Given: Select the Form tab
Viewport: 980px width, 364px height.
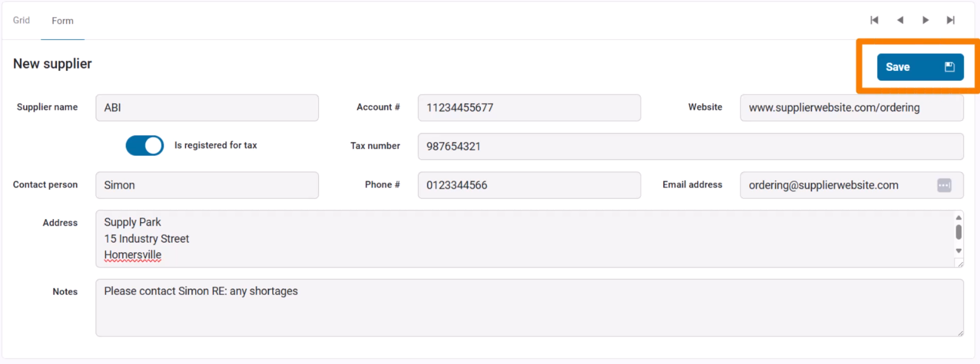Looking at the screenshot, I should (62, 21).
